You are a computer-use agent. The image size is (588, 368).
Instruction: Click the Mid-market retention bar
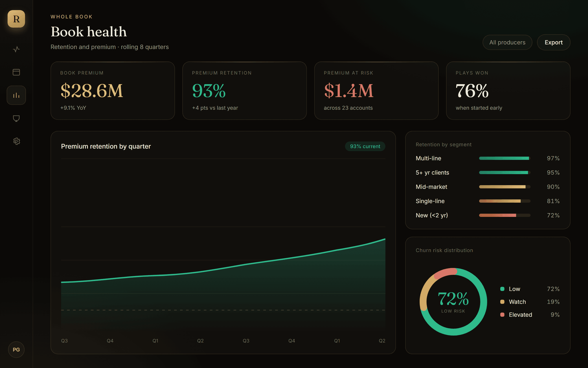505,187
